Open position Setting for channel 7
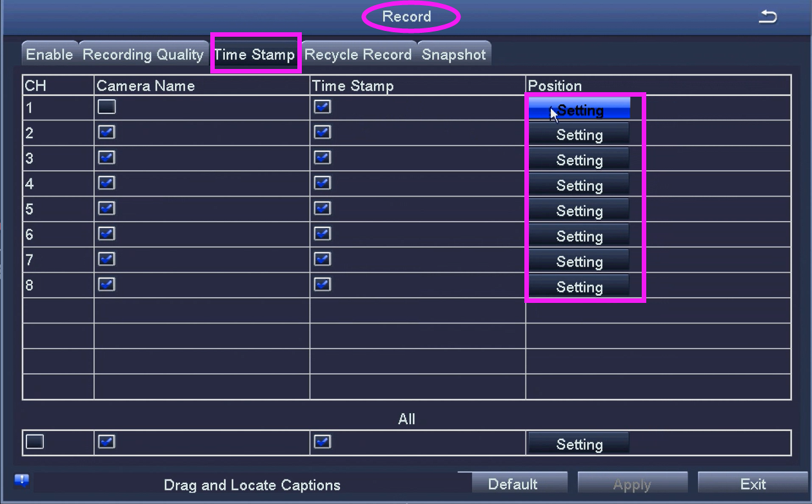 tap(579, 261)
